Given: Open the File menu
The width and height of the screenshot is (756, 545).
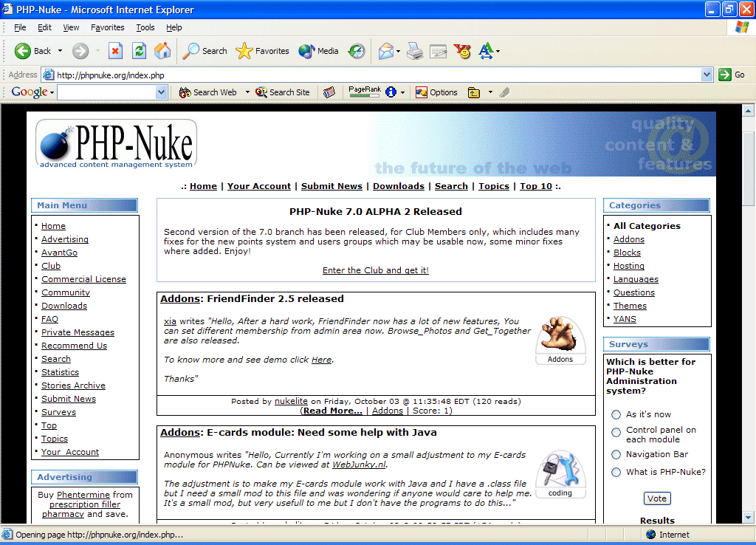Looking at the screenshot, I should pyautogui.click(x=20, y=27).
